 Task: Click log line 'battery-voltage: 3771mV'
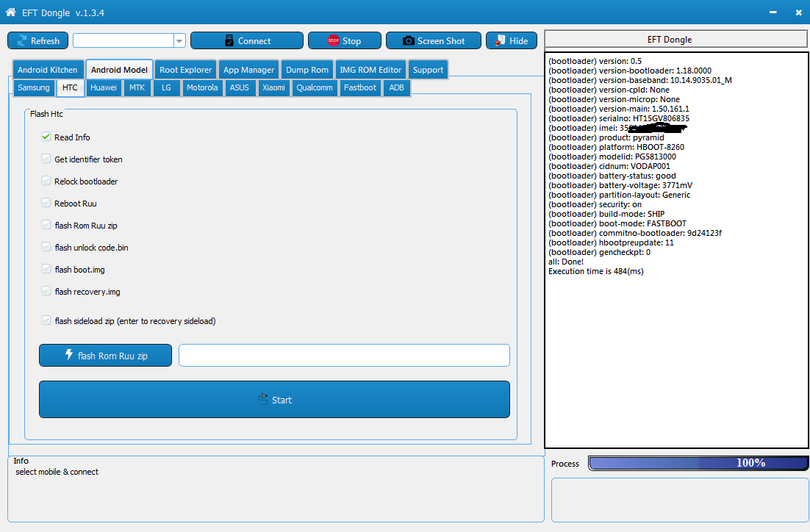pos(620,185)
